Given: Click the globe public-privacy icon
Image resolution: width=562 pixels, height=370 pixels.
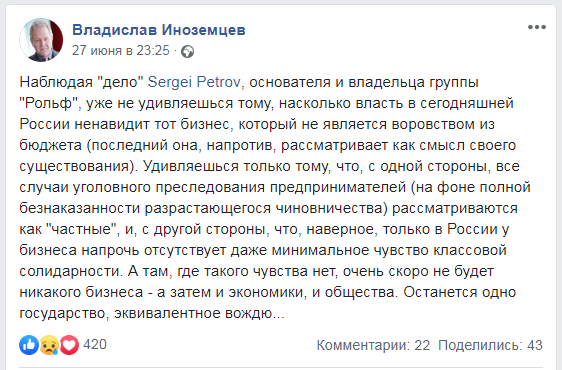Looking at the screenshot, I should (187, 52).
